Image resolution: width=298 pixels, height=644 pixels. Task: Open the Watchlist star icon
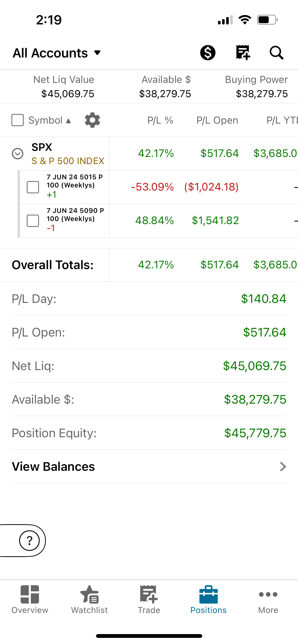click(89, 594)
